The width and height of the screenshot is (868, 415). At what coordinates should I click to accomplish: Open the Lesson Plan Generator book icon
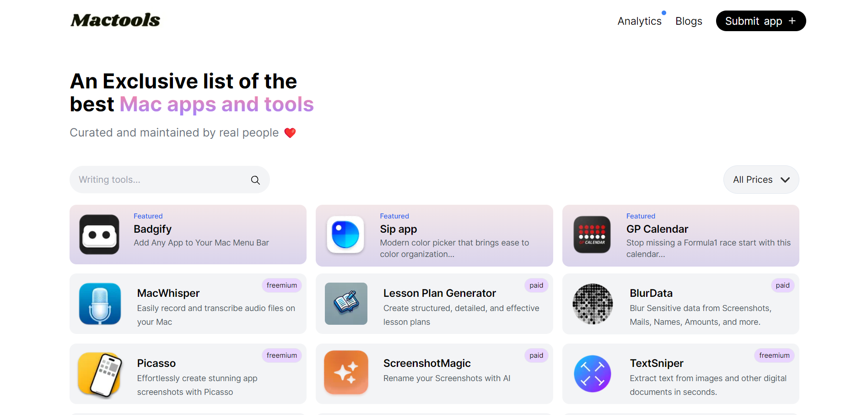346,304
